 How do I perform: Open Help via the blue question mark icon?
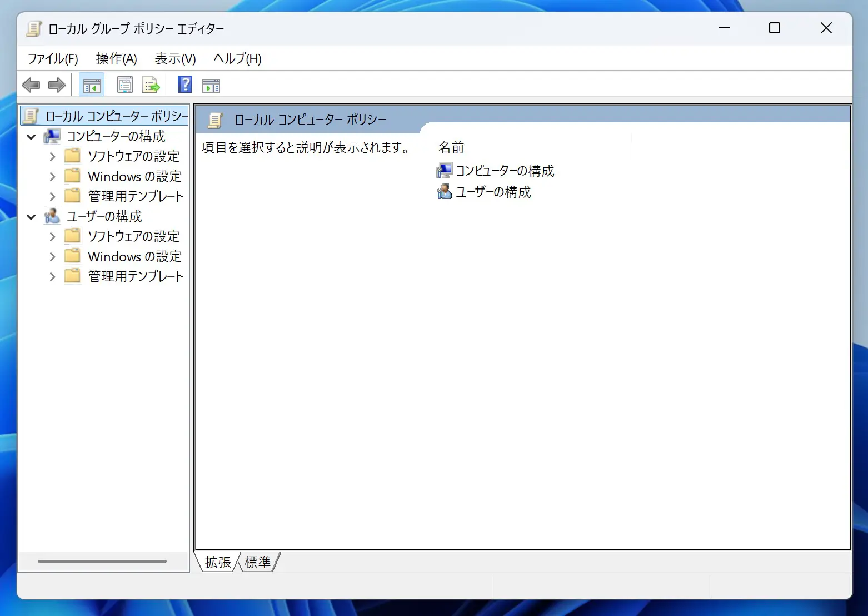pyautogui.click(x=185, y=85)
